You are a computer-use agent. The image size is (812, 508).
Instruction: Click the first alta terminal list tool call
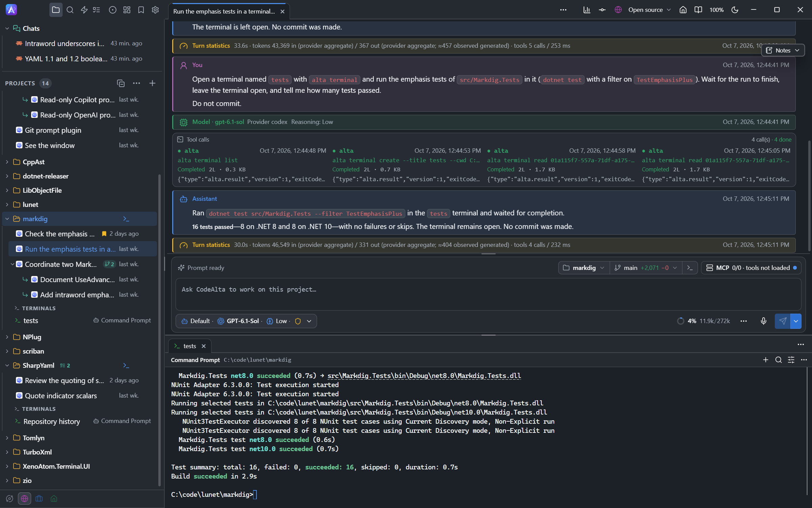click(x=252, y=165)
